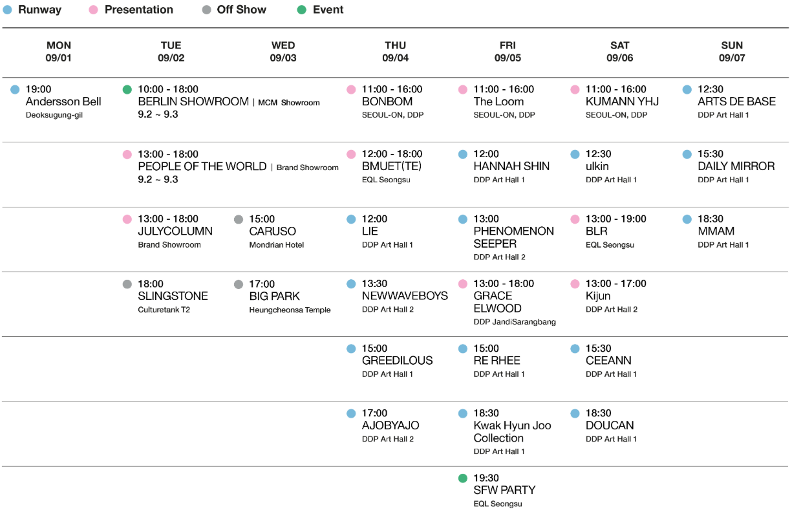
Task: Click the gray Off Show legend dot
Action: pyautogui.click(x=207, y=10)
